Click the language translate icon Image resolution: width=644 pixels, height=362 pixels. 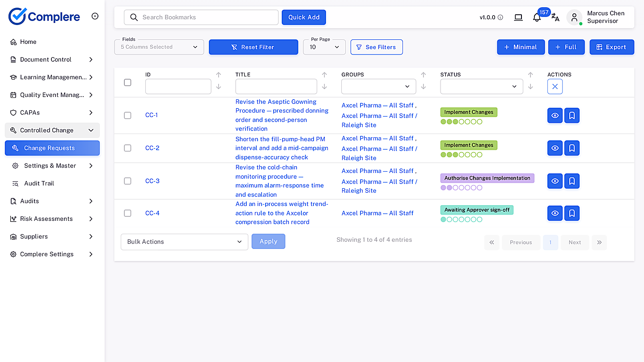tap(555, 17)
